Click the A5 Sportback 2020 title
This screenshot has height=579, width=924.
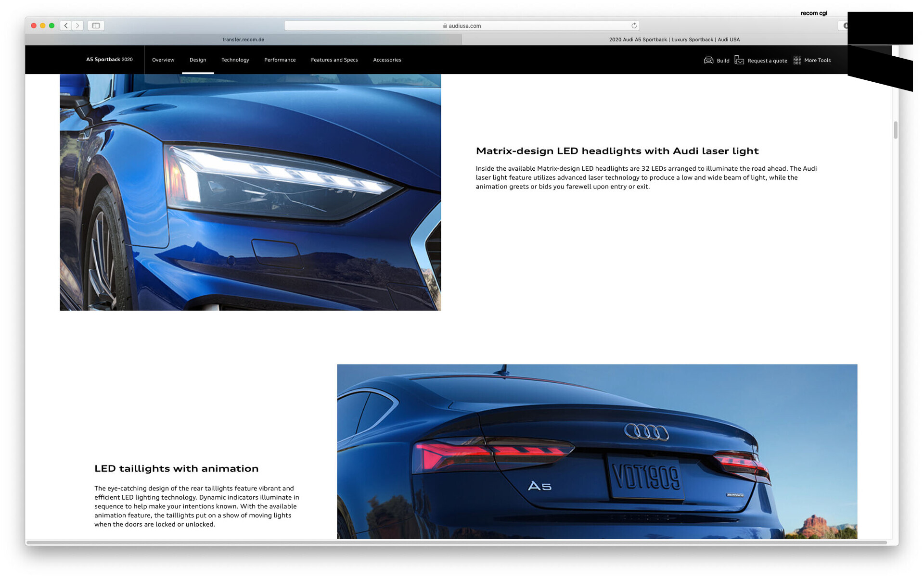click(x=109, y=60)
